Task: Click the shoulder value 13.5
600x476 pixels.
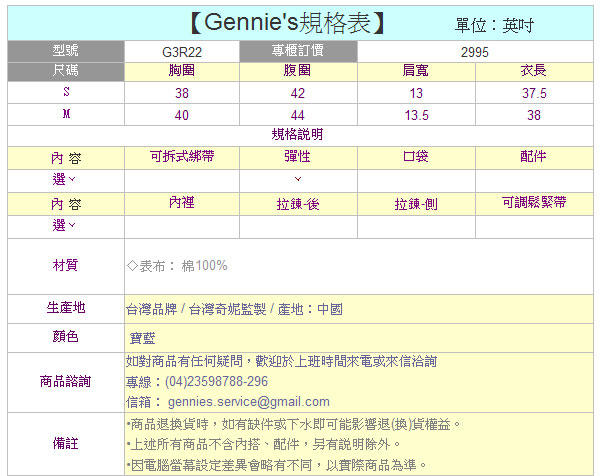Action: pyautogui.click(x=416, y=115)
